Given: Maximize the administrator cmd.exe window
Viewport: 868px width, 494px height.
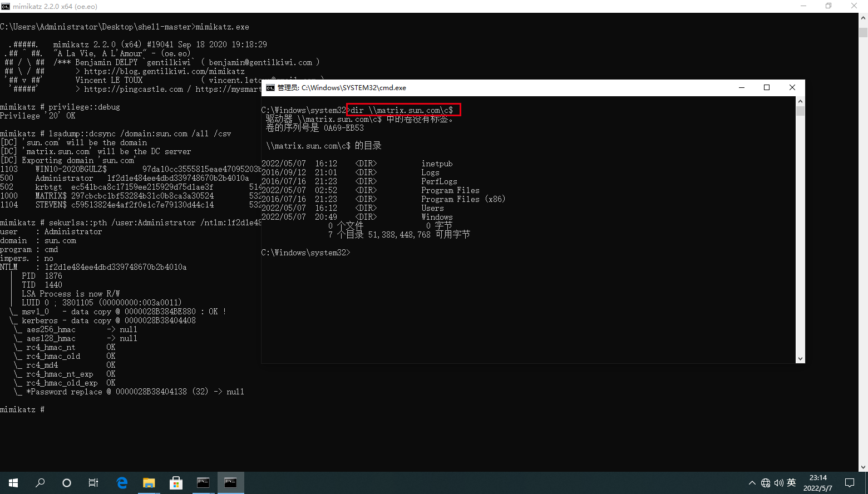Looking at the screenshot, I should tap(767, 87).
